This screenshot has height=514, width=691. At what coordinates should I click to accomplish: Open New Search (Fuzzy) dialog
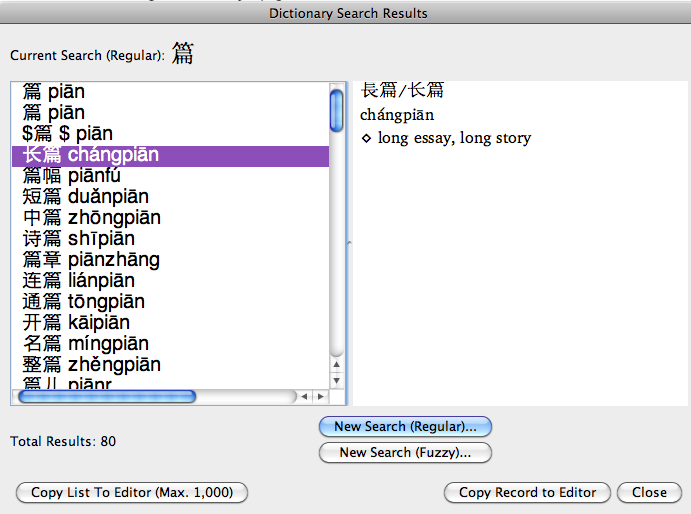pyautogui.click(x=405, y=452)
